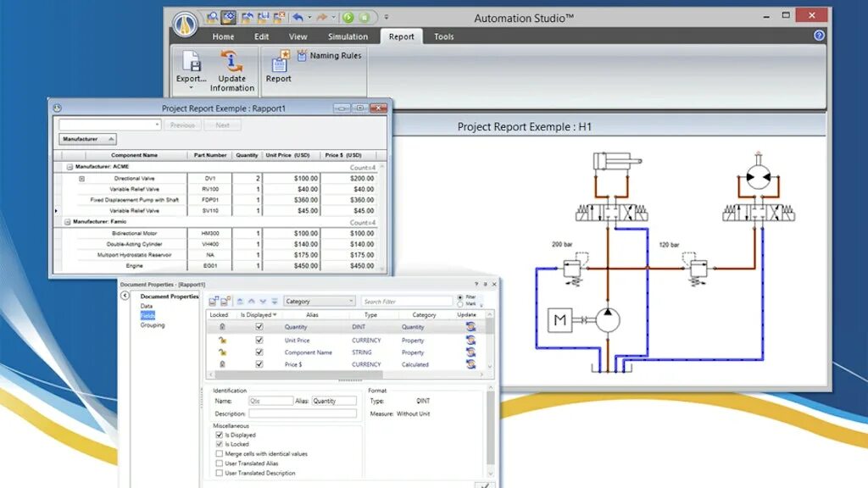The image size is (868, 488).
Task: Click the Report ribbon icon
Action: click(x=280, y=61)
